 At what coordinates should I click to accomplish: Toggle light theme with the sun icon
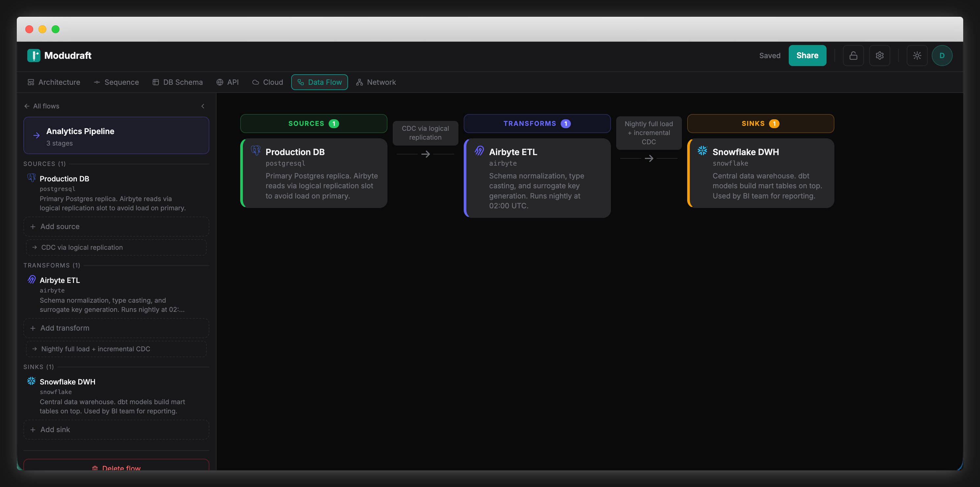pos(917,56)
